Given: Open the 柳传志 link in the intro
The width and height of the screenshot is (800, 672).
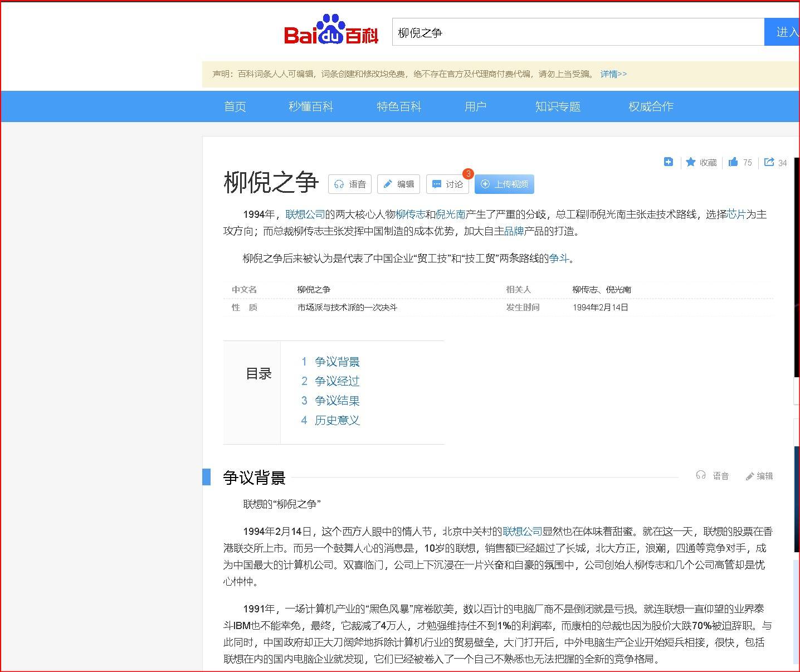Looking at the screenshot, I should tap(411, 215).
